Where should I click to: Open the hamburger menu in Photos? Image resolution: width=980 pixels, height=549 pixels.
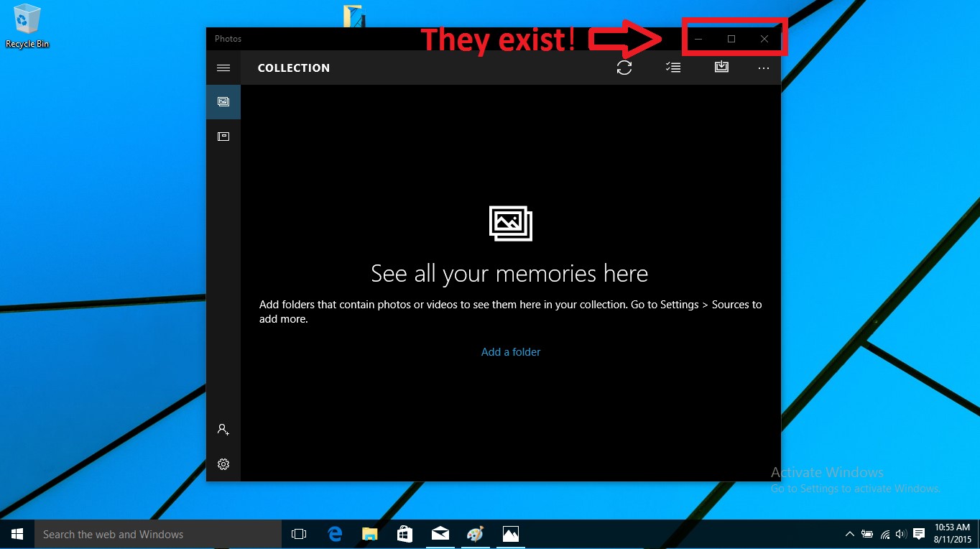coord(223,68)
